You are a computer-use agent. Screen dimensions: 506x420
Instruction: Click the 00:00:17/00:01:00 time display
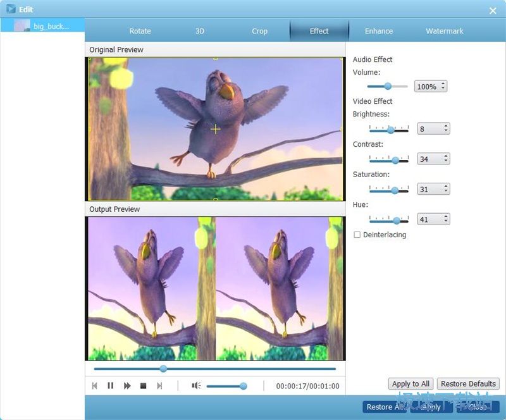(307, 386)
